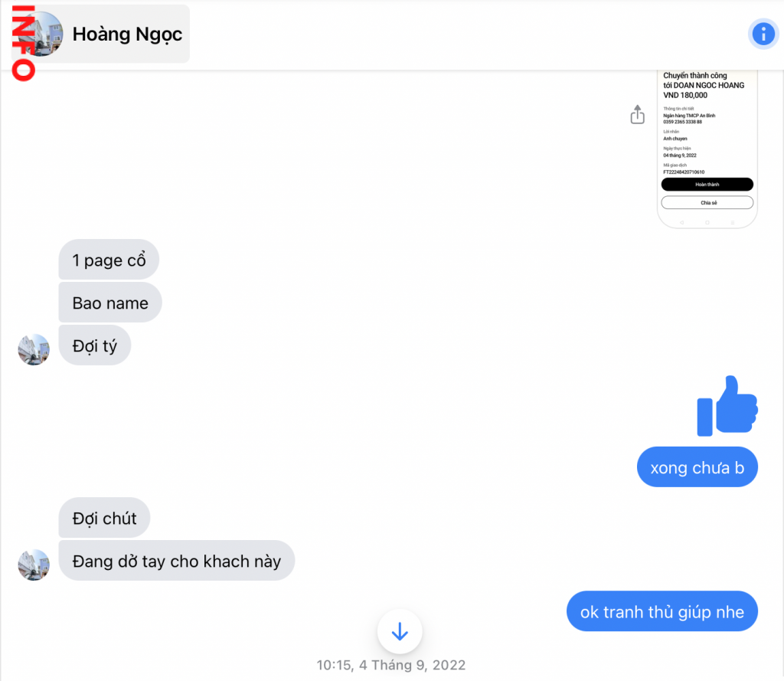Viewport: 784px width, 681px height.
Task: Select 'ok tranh thủ giúp nhe' message
Action: (x=662, y=611)
